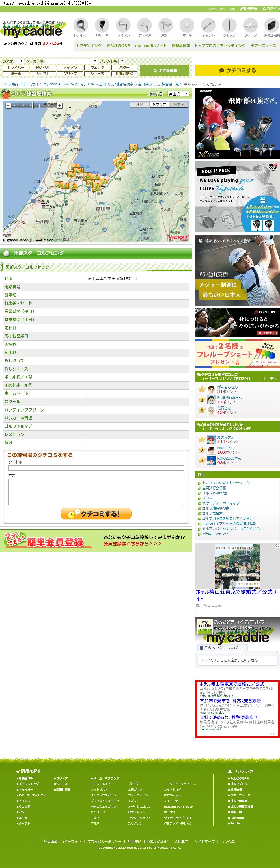Click サイトマップ footer link
Image resolution: width=280 pixels, height=868 pixels.
pyautogui.click(x=204, y=841)
